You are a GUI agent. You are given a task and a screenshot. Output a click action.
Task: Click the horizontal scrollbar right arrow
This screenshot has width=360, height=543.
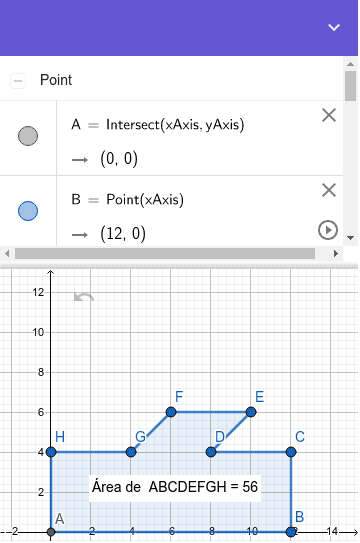point(335,253)
